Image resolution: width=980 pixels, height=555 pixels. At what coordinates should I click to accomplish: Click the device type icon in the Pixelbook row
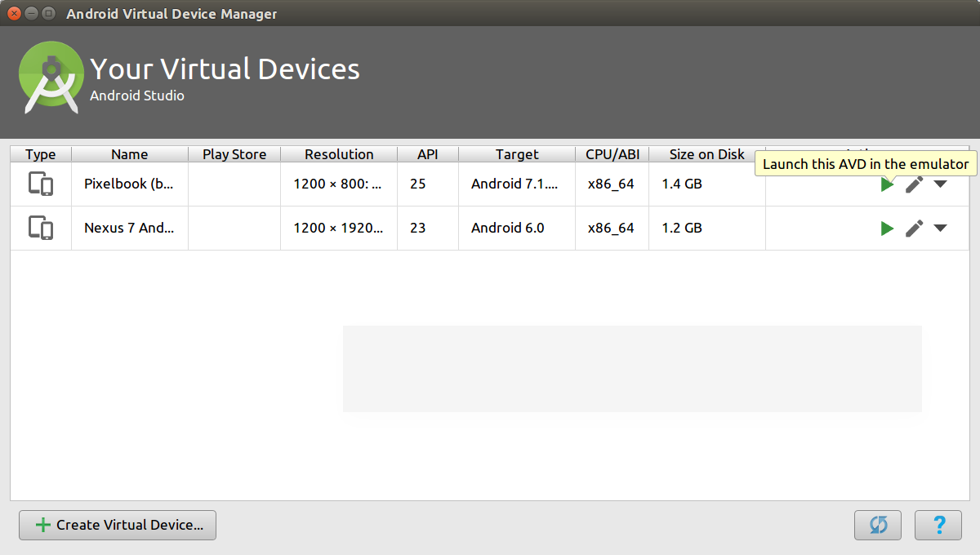(x=41, y=184)
